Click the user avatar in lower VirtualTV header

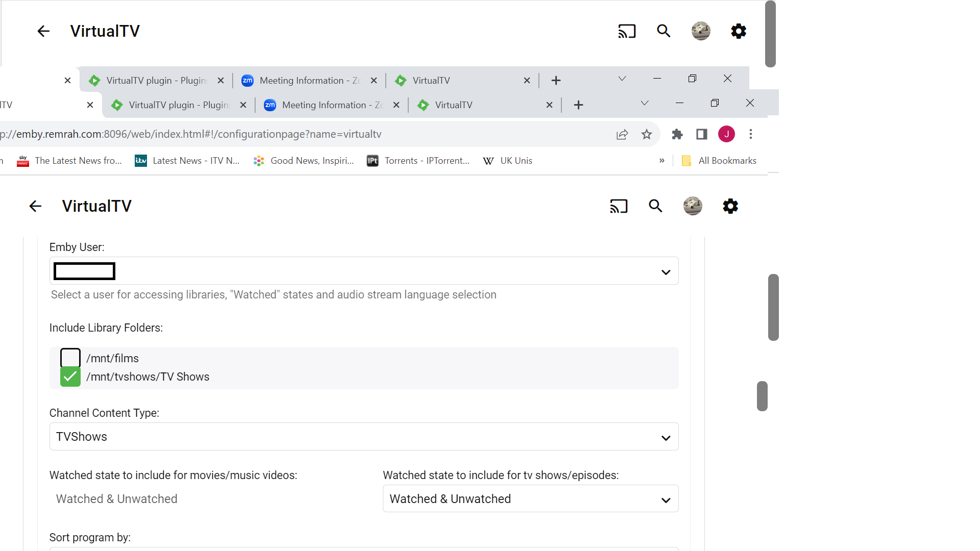[x=693, y=206]
